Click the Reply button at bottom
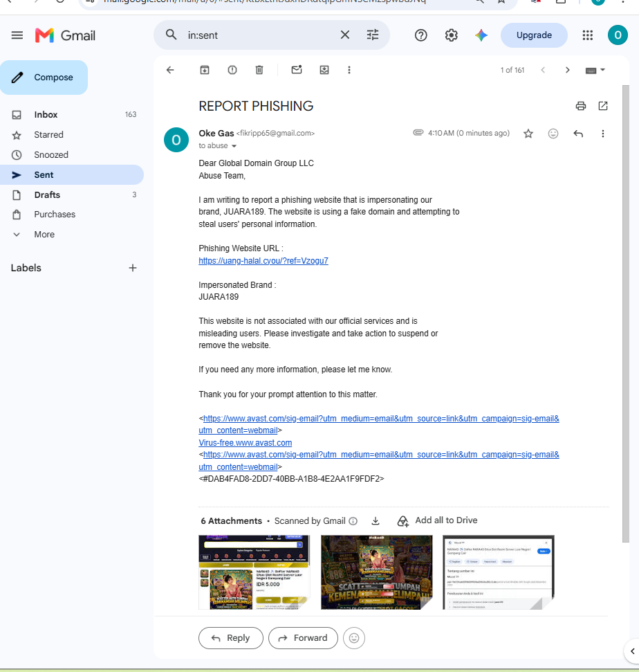The height and width of the screenshot is (672, 639). click(231, 638)
